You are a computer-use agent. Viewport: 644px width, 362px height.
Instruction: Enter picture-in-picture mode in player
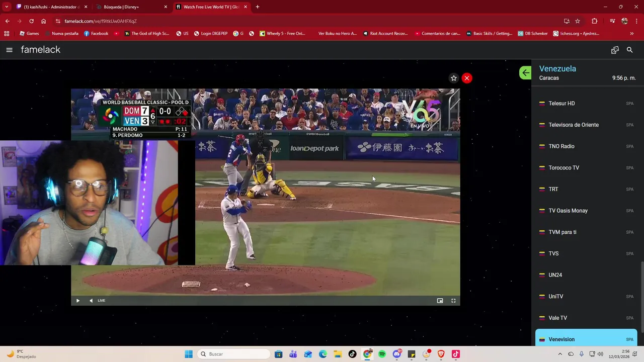(x=440, y=301)
